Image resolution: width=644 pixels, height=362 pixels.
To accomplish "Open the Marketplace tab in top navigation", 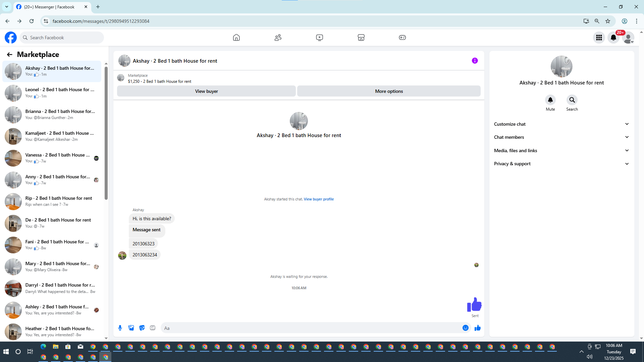I will coord(361,38).
